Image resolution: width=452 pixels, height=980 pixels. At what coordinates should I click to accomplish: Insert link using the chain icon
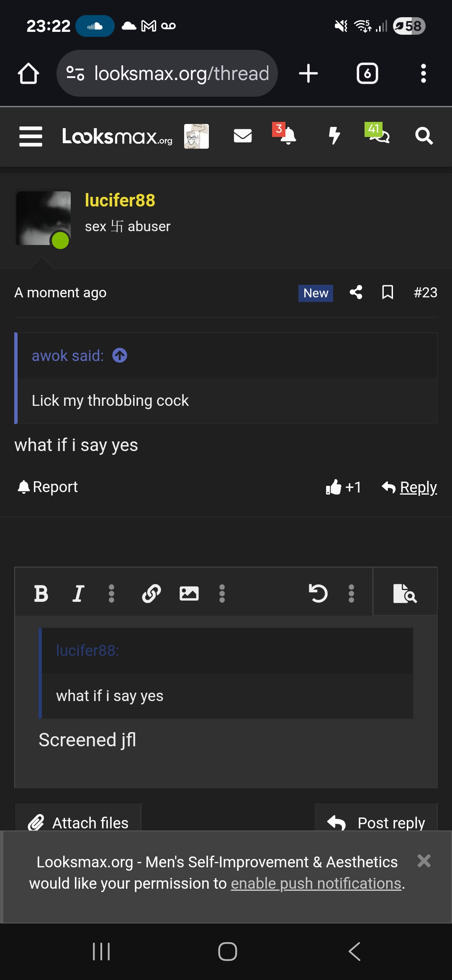point(151,593)
